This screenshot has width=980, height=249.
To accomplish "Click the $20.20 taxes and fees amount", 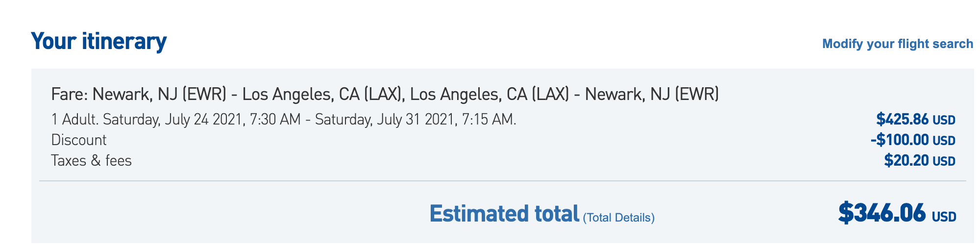I will point(906,160).
